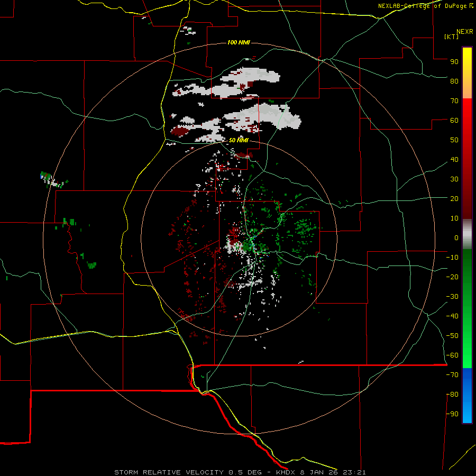This screenshot has height=476, width=476.
Task: Click the 60 value on the velocity scale
Action: pos(454,120)
